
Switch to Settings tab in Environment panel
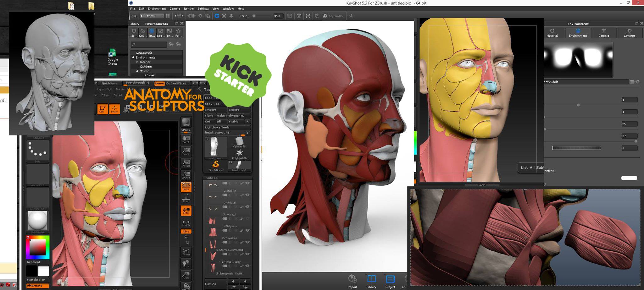[629, 33]
